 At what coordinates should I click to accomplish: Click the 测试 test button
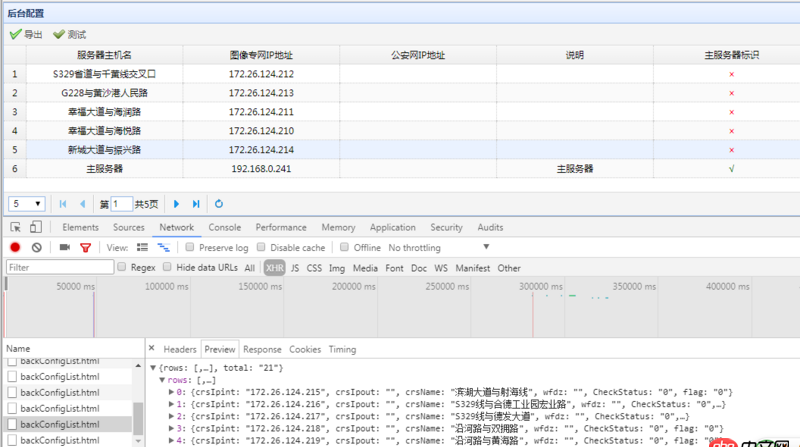click(70, 34)
